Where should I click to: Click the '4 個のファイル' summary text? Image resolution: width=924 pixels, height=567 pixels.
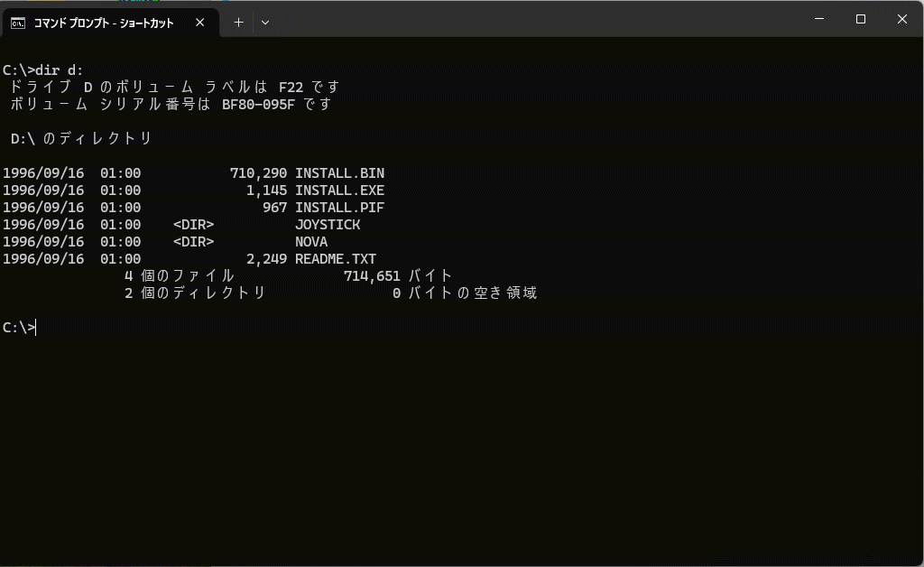[180, 276]
